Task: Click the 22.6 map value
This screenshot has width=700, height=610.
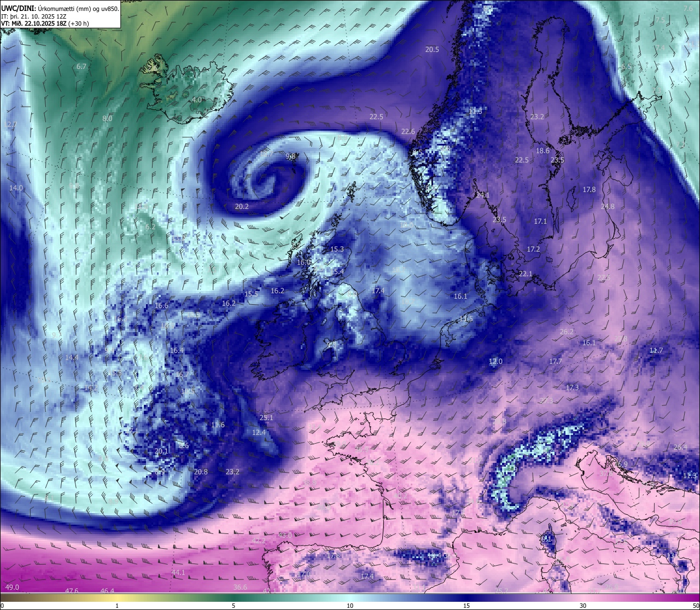Action: [x=408, y=131]
